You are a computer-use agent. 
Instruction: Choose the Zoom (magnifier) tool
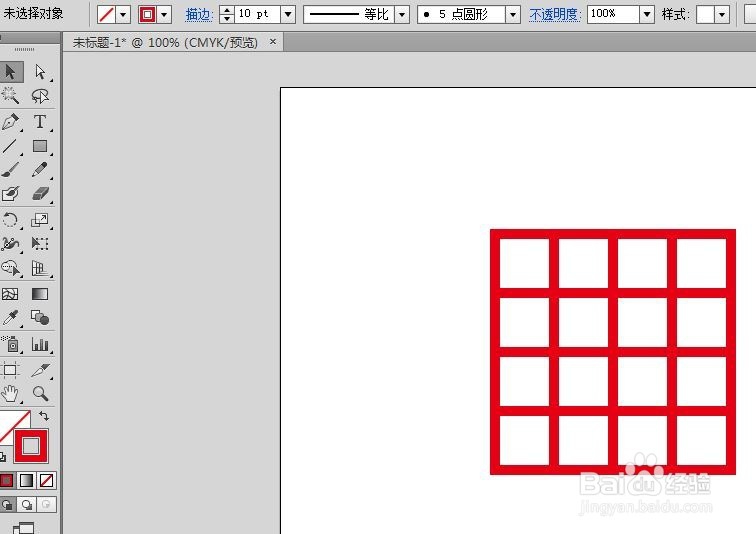coord(40,394)
